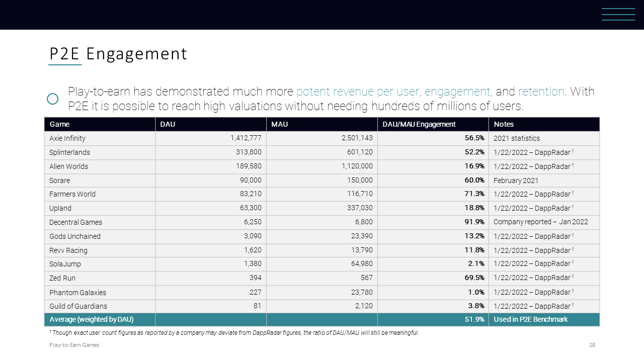The image size is (644, 362).
Task: Select engagement value 71.3%
Action: tap(474, 194)
